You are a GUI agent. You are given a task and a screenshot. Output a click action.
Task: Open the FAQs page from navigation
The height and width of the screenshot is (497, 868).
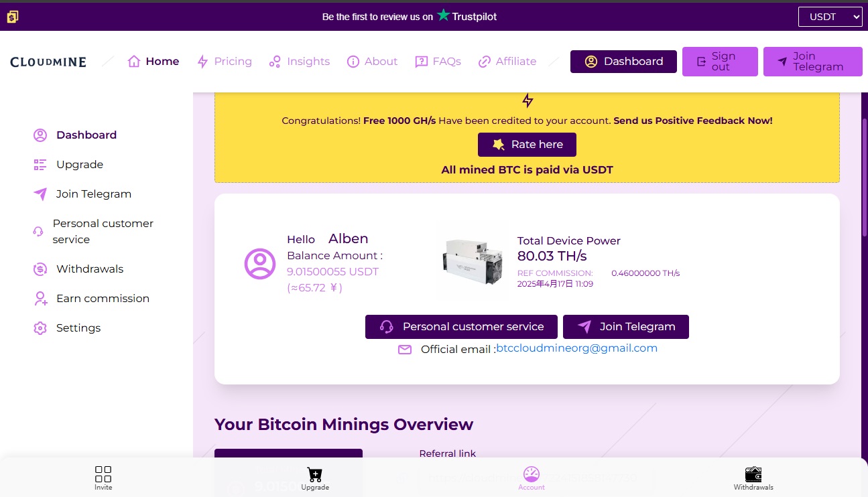[x=438, y=62]
